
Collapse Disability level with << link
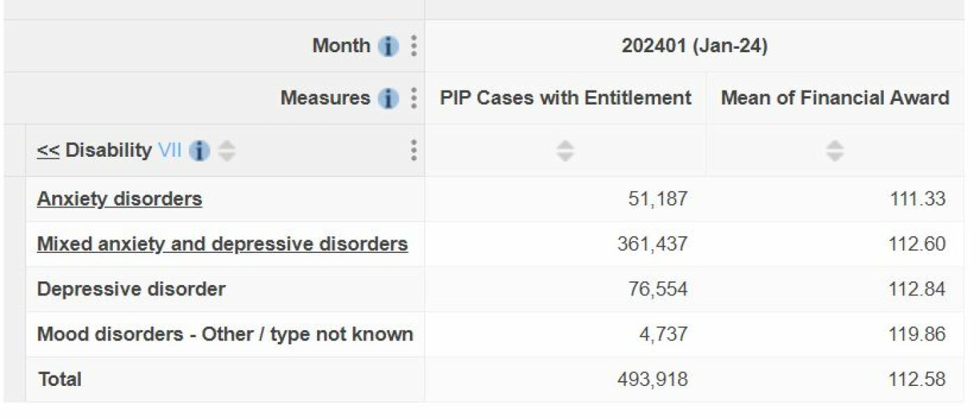click(48, 150)
